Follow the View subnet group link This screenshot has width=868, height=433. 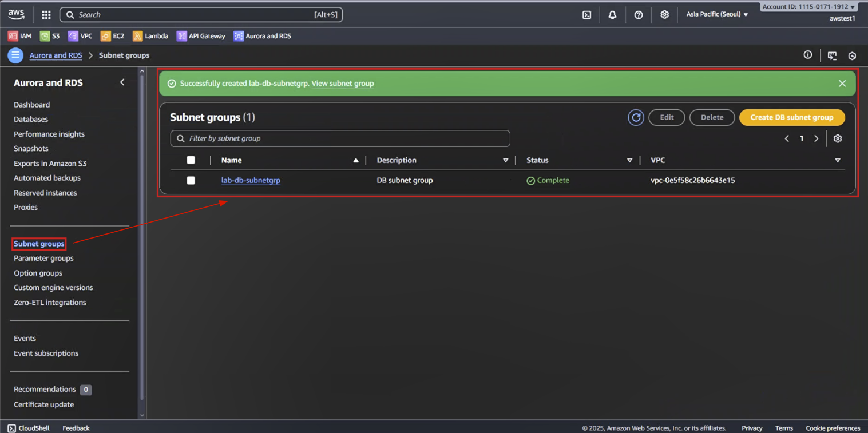343,84
